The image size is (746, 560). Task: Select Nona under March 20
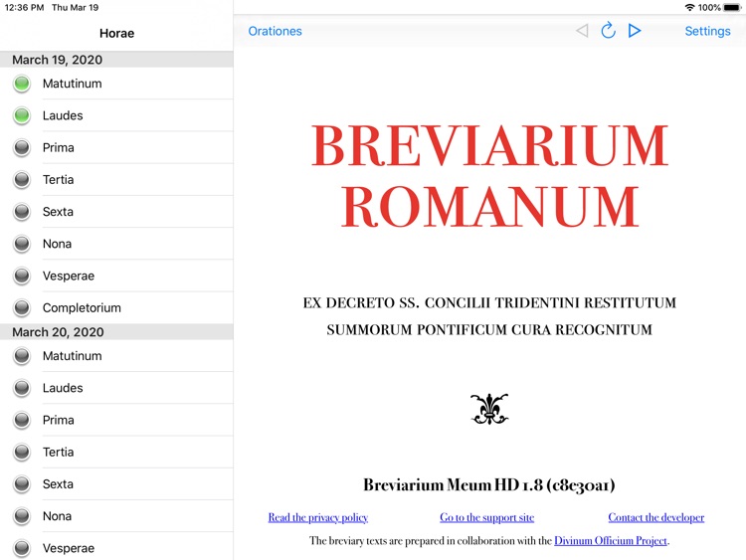point(116,516)
